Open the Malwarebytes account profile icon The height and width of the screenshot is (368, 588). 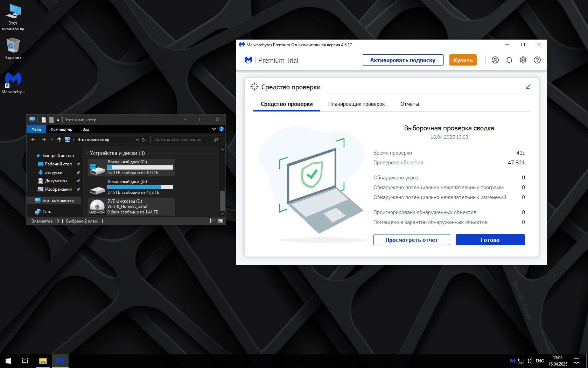[x=495, y=60]
